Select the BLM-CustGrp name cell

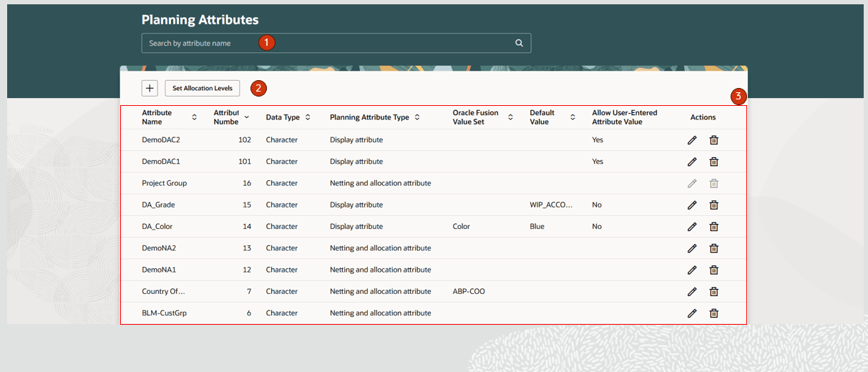click(165, 313)
